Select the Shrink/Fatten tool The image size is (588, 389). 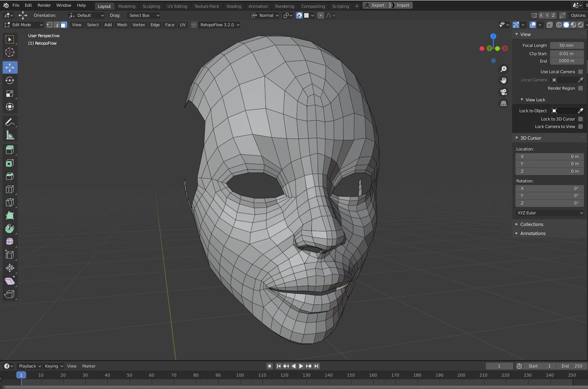click(10, 268)
